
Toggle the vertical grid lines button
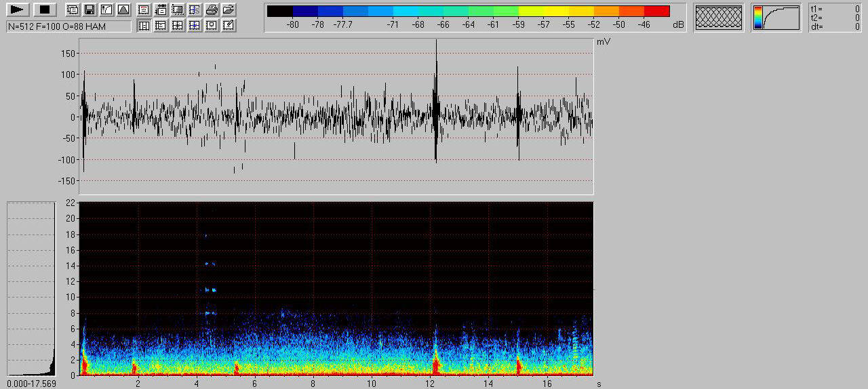tap(144, 26)
